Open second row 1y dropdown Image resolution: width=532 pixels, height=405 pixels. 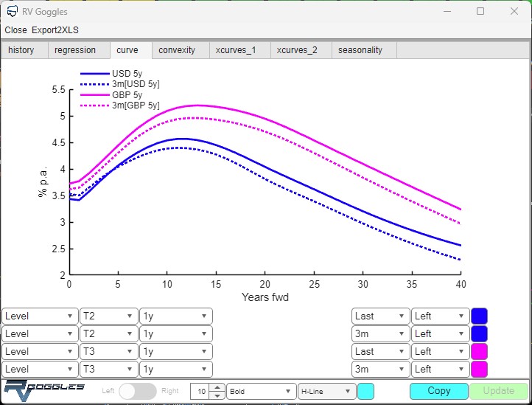(x=176, y=333)
